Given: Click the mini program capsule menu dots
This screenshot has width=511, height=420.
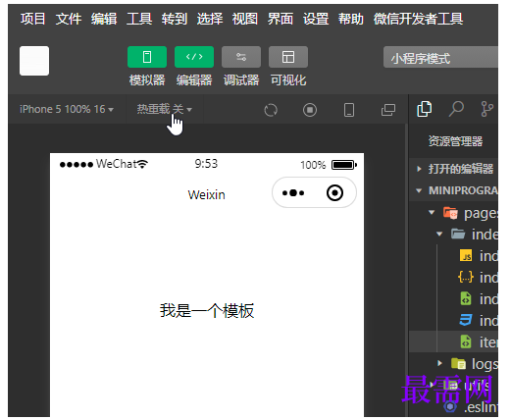Looking at the screenshot, I should 293,193.
